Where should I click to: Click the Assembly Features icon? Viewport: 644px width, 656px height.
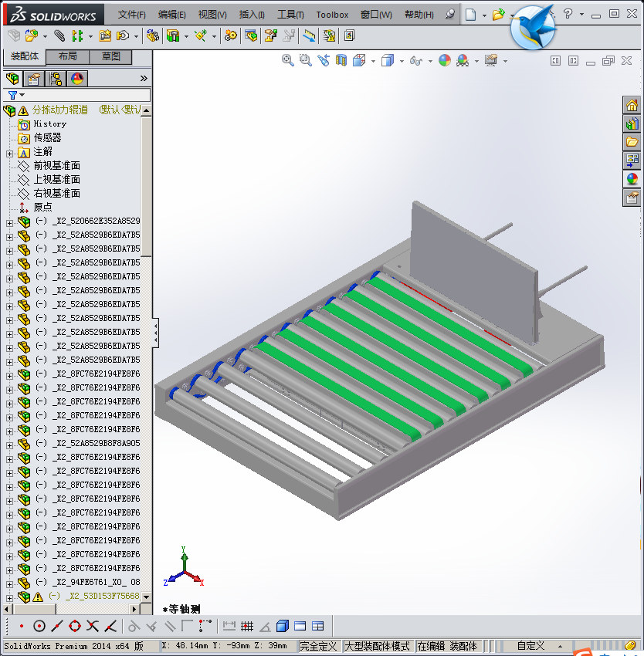(x=172, y=36)
